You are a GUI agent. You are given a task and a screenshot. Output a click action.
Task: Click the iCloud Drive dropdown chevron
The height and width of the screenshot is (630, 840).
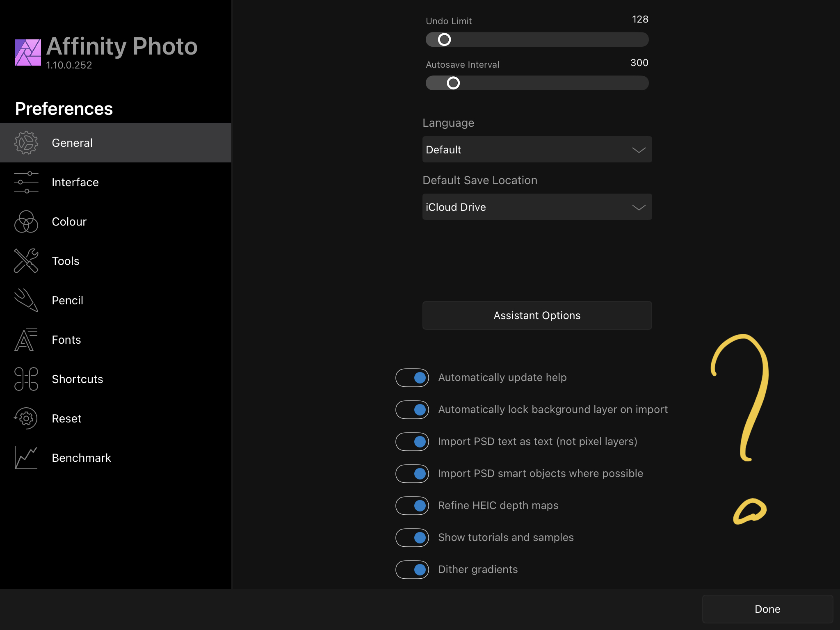click(639, 208)
